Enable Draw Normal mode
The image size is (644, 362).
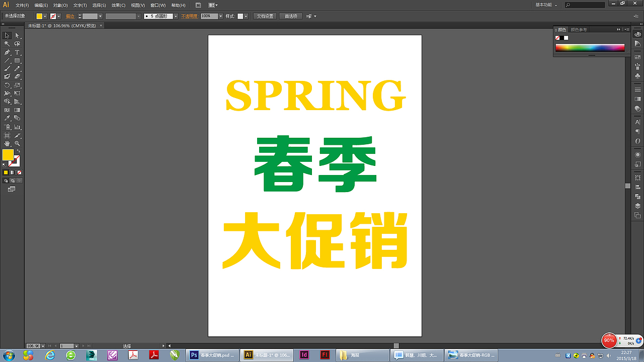(x=6, y=180)
